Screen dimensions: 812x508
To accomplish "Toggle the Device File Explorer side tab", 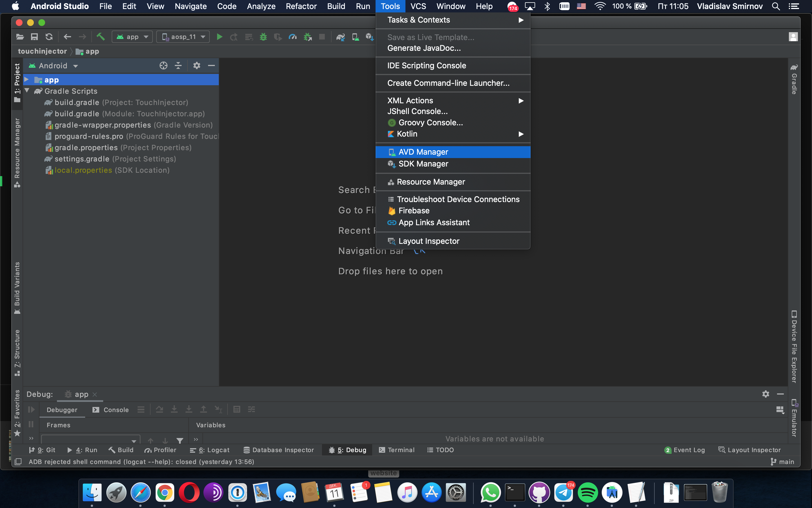I will (794, 346).
